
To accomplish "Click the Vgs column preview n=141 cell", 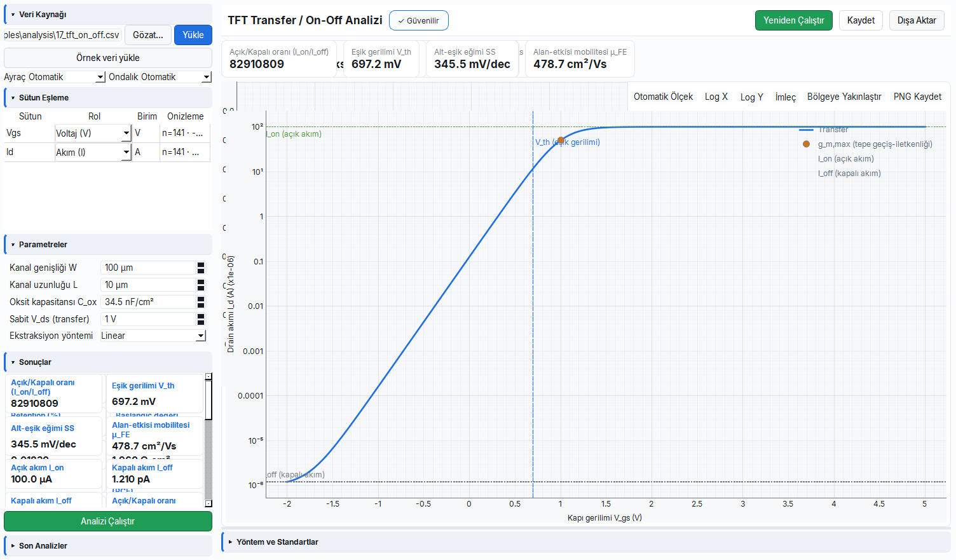I will [x=185, y=133].
